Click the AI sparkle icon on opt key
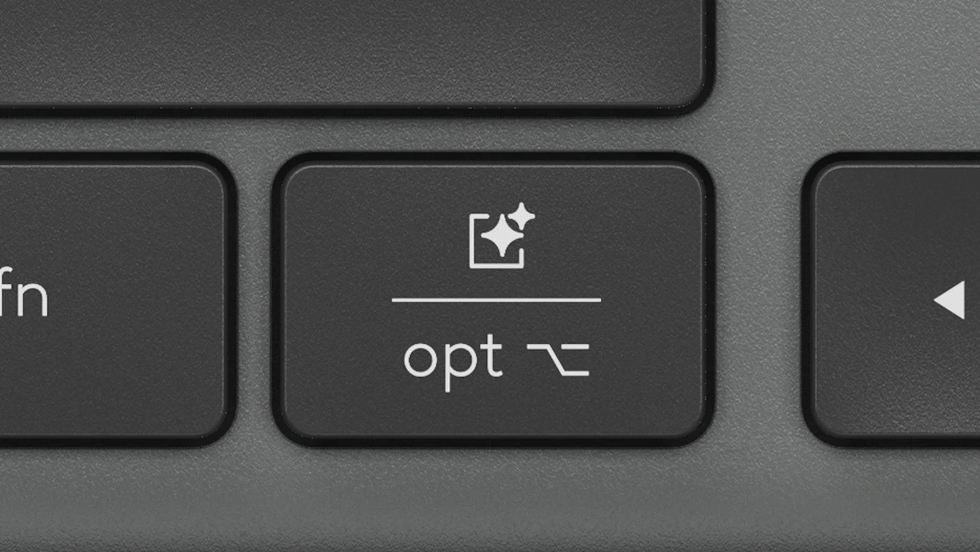 click(x=502, y=236)
